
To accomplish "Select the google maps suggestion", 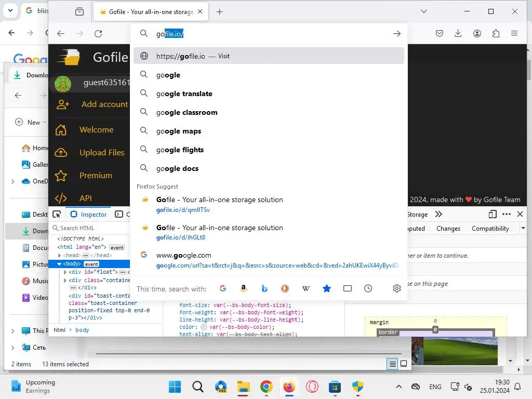I will pos(269,131).
